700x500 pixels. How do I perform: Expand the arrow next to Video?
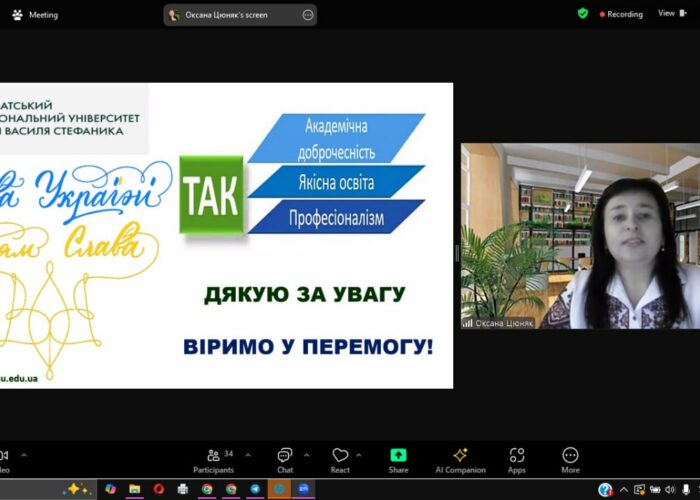24,454
